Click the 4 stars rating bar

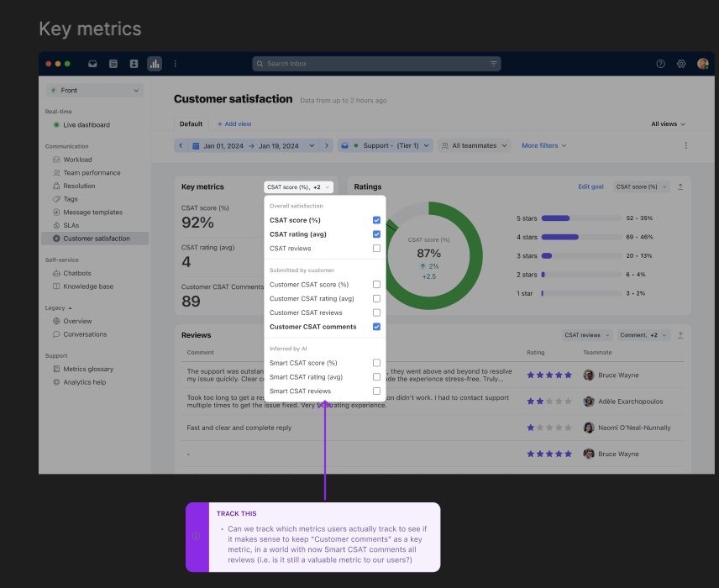point(581,237)
